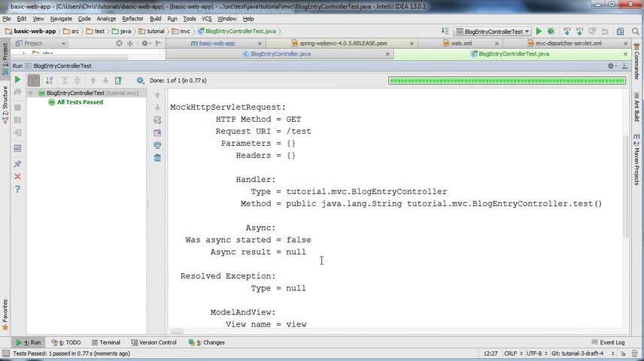Toggle pin tab in Run panel
The width and height of the screenshot is (644, 361).
[17, 164]
